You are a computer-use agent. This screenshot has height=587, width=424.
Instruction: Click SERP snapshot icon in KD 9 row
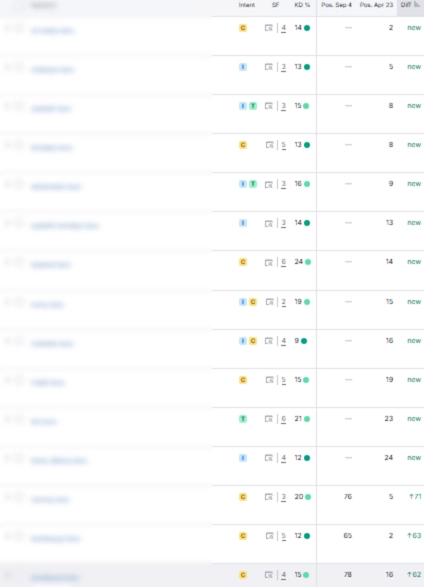(269, 341)
